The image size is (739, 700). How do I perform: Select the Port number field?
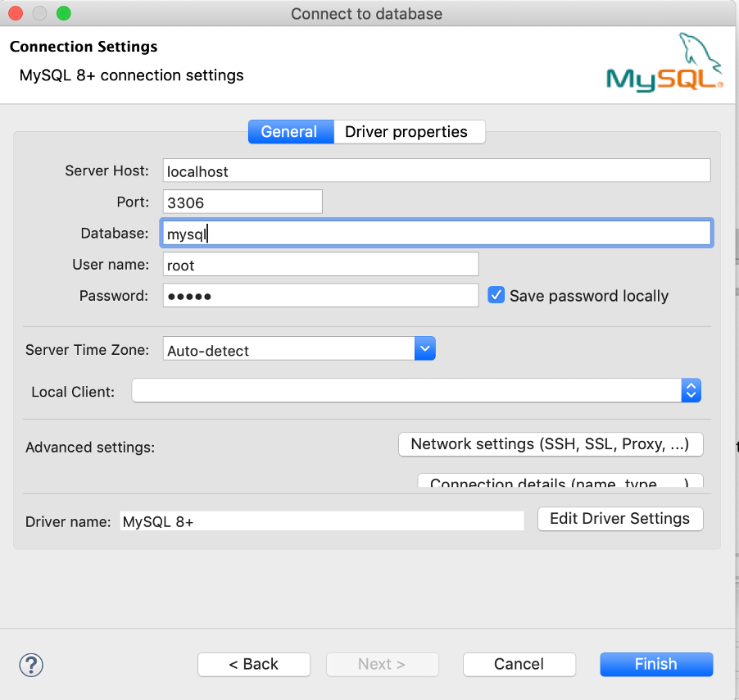pos(242,201)
